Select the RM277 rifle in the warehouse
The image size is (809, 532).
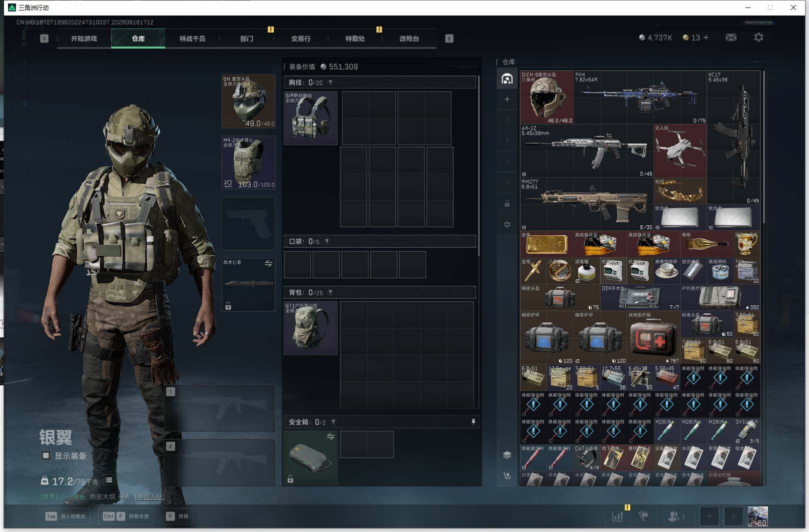pyautogui.click(x=587, y=204)
